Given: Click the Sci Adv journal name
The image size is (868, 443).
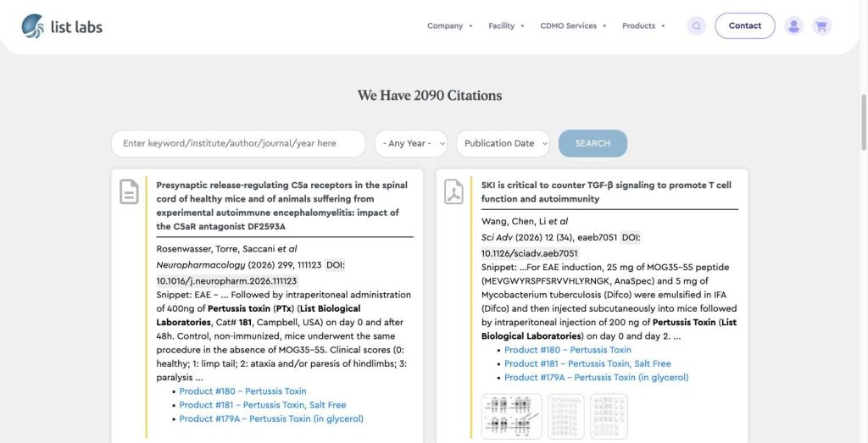Looking at the screenshot, I should click(497, 237).
